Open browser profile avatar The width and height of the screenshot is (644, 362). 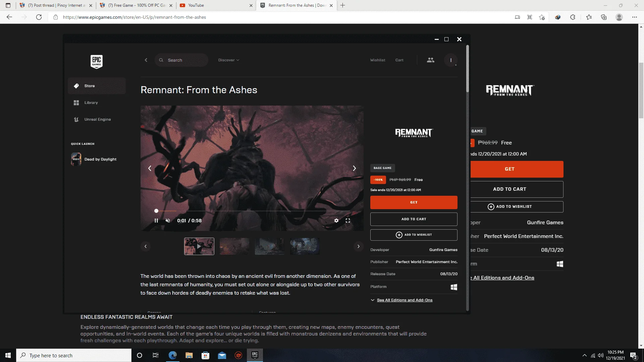coord(619,17)
